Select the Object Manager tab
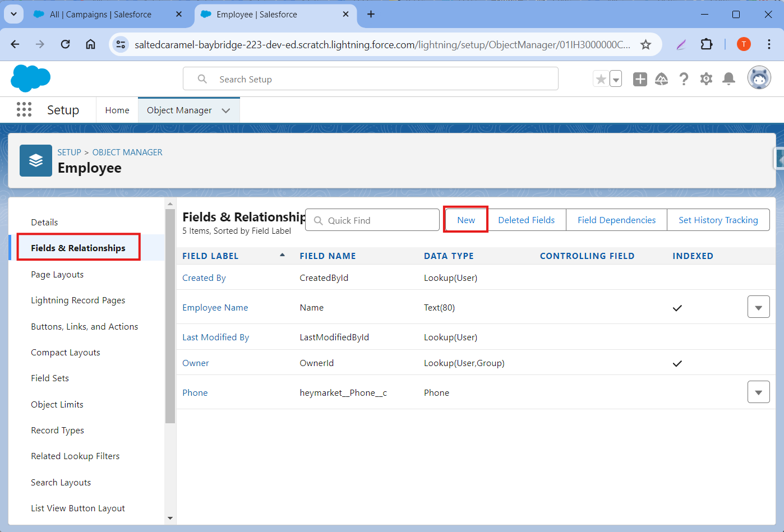 click(x=179, y=110)
